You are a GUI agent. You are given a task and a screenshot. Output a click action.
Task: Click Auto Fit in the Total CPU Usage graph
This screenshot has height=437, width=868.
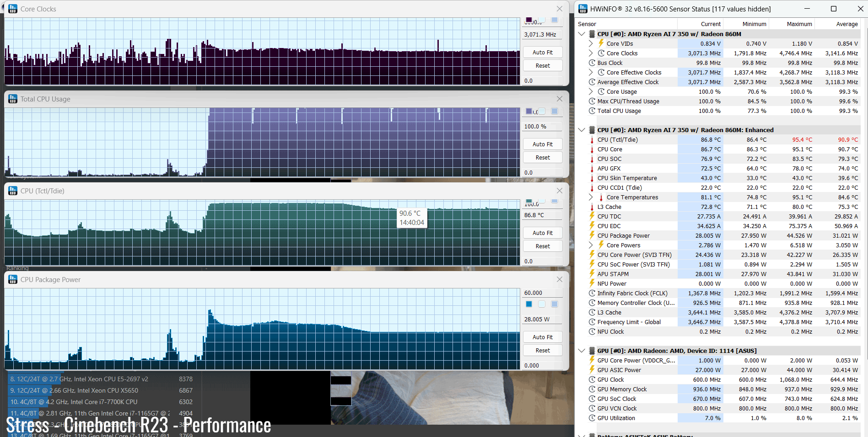pos(543,144)
